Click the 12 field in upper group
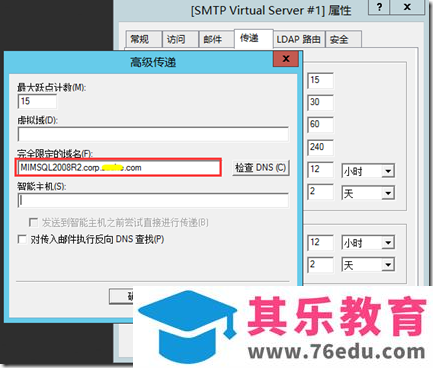 coord(320,169)
